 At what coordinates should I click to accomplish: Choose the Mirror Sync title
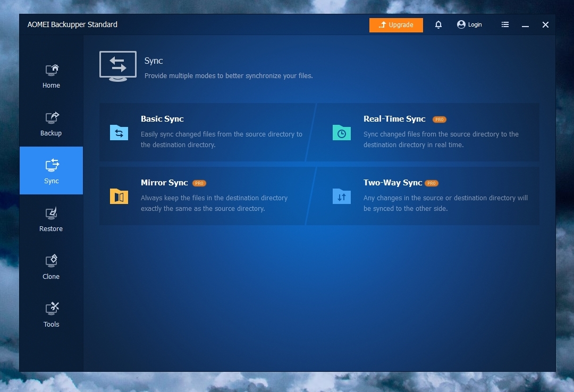coord(164,183)
